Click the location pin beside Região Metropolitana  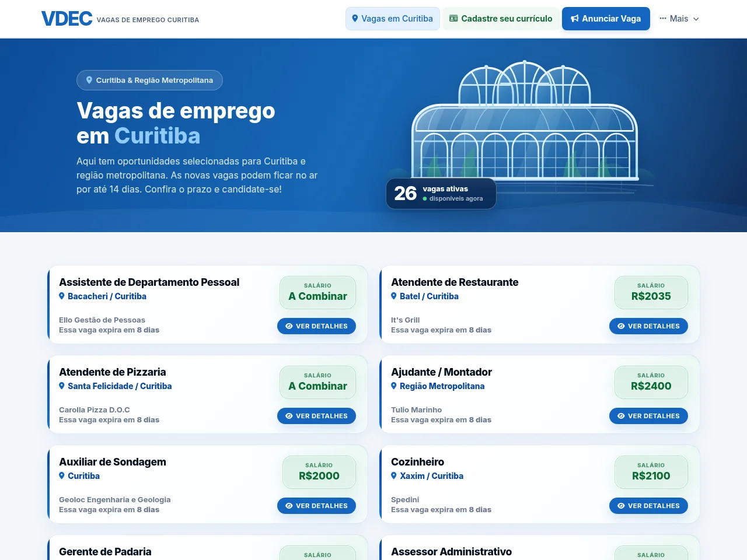394,386
